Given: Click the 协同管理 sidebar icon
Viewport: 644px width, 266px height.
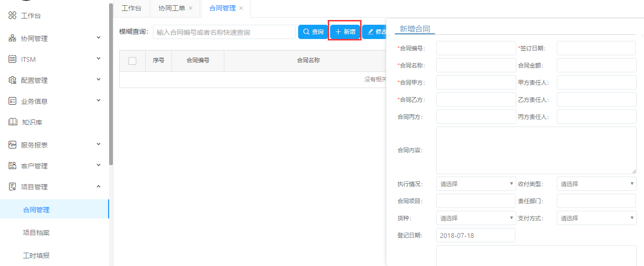Looking at the screenshot, I should pos(12,38).
